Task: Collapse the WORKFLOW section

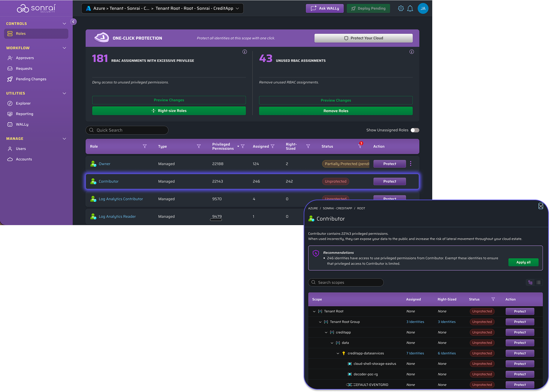Action: [x=64, y=48]
